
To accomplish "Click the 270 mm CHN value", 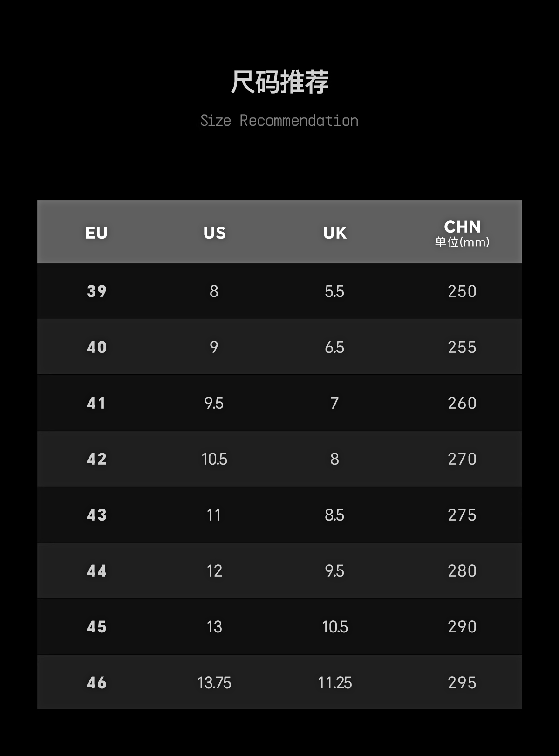I will point(462,459).
